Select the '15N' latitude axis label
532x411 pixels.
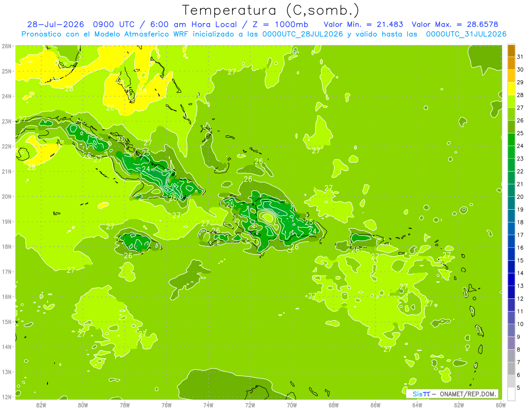[6, 321]
